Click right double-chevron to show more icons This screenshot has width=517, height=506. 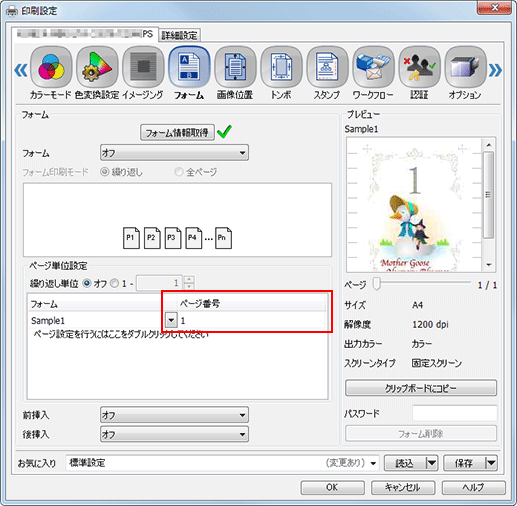pyautogui.click(x=495, y=70)
